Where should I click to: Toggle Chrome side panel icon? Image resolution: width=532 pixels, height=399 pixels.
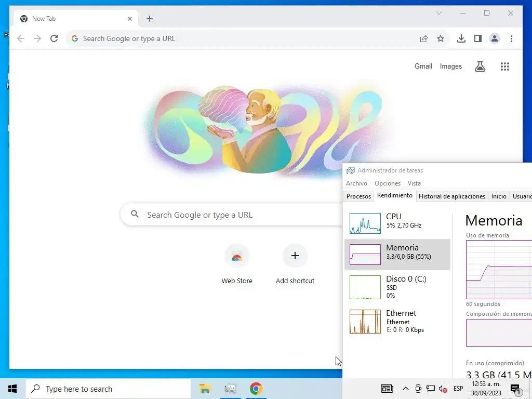click(x=478, y=38)
